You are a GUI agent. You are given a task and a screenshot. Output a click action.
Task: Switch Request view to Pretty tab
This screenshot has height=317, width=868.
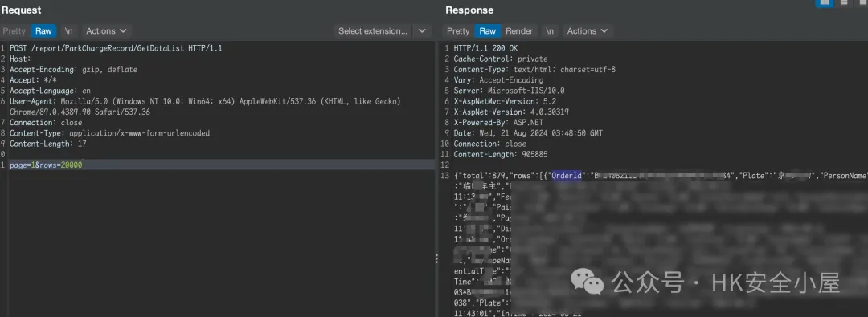point(14,31)
